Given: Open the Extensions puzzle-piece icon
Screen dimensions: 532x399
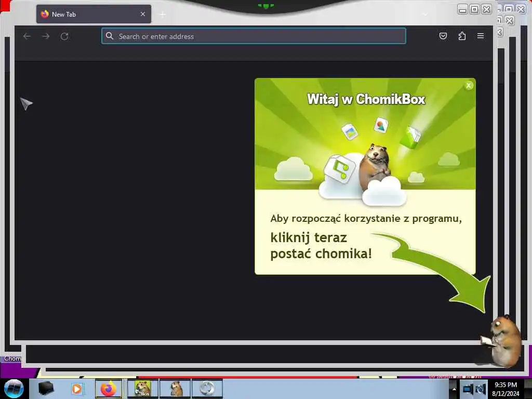Looking at the screenshot, I should coord(462,36).
